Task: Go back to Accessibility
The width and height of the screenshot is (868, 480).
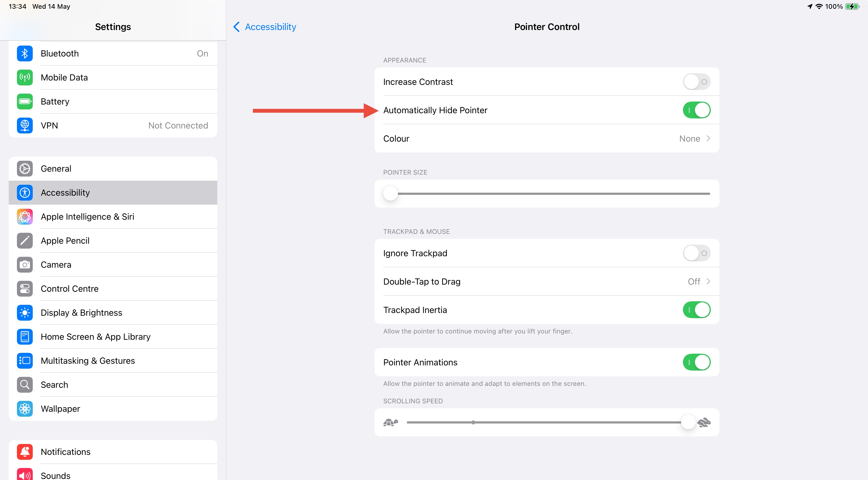Action: tap(264, 27)
